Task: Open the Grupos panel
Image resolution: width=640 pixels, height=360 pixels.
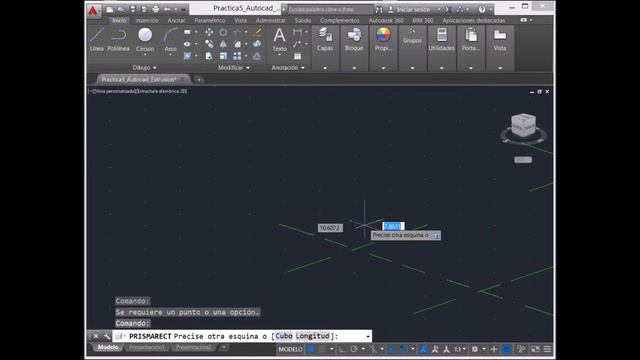Action: 412,36
